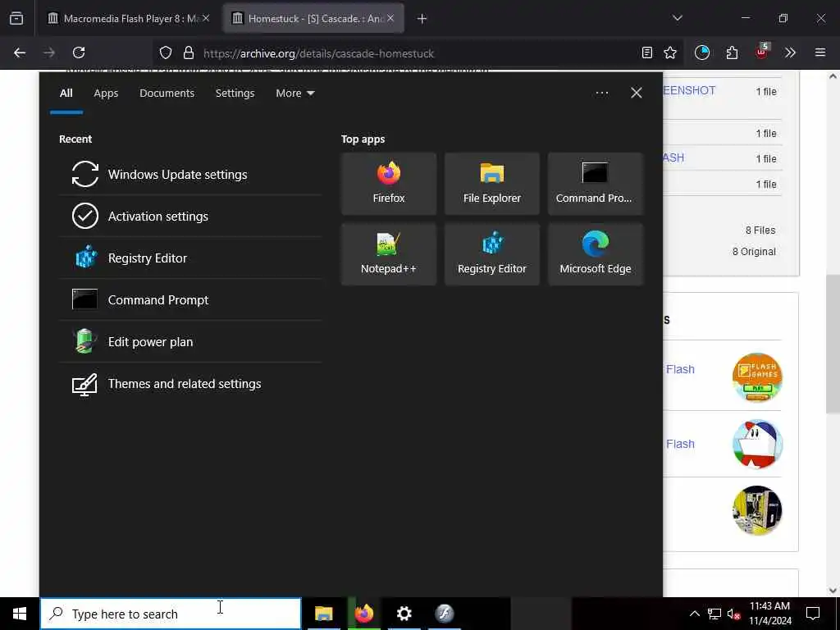The image size is (840, 630).
Task: Launch Command Prompt tile in Top apps
Action: click(x=596, y=184)
